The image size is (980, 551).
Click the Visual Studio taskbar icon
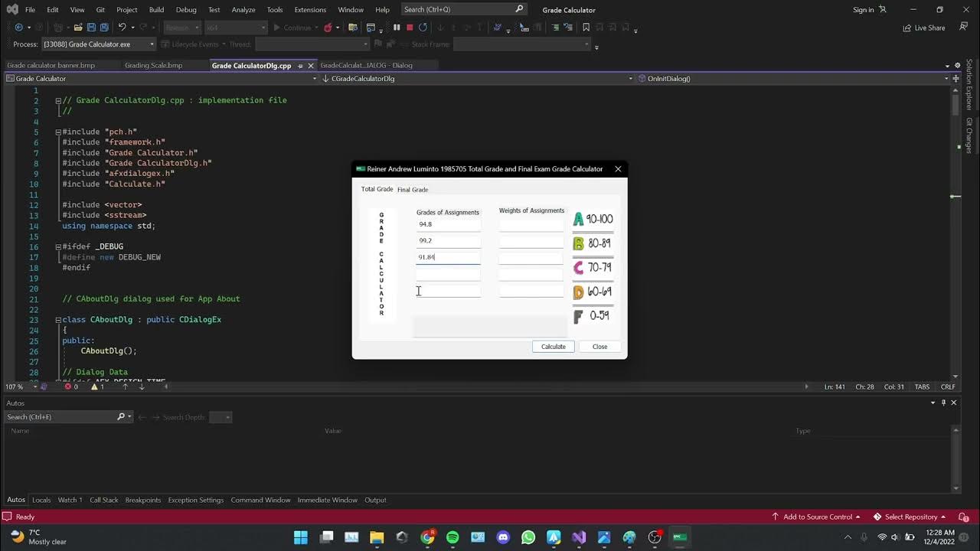[x=579, y=537]
